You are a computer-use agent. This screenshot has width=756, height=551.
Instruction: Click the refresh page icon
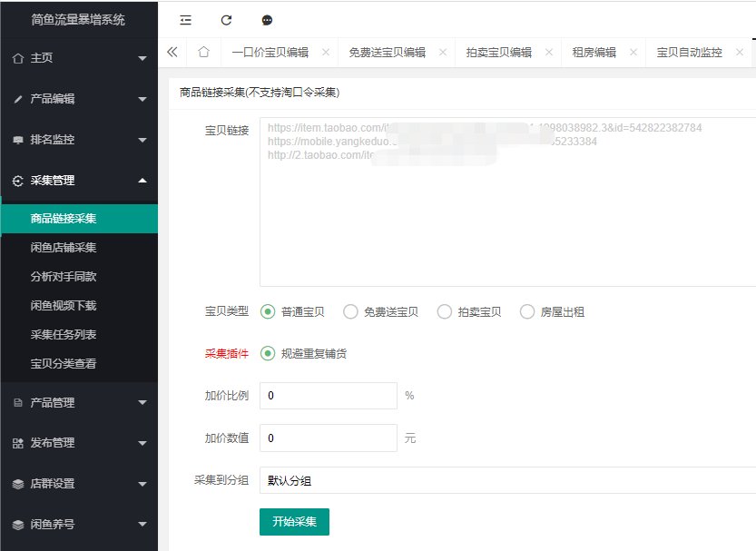pyautogui.click(x=226, y=20)
